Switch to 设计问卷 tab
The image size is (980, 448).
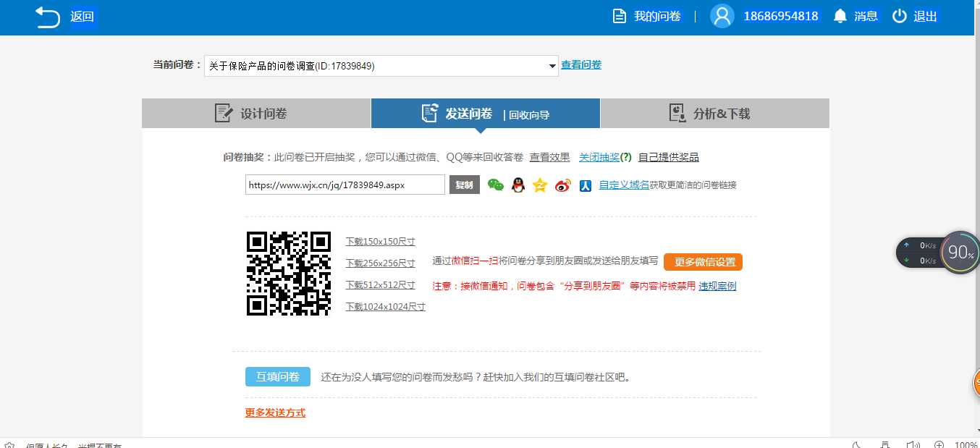tap(256, 114)
